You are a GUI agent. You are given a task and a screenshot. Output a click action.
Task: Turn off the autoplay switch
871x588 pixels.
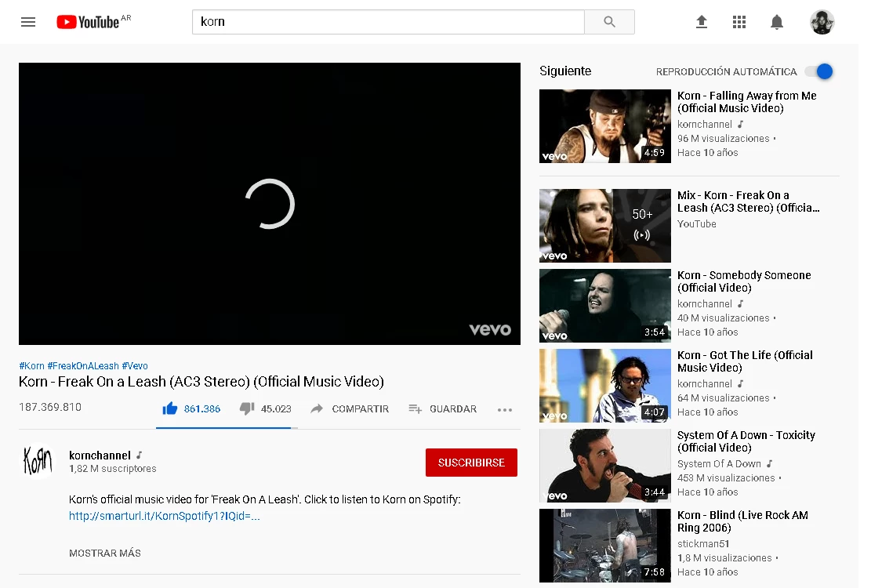[x=820, y=71]
